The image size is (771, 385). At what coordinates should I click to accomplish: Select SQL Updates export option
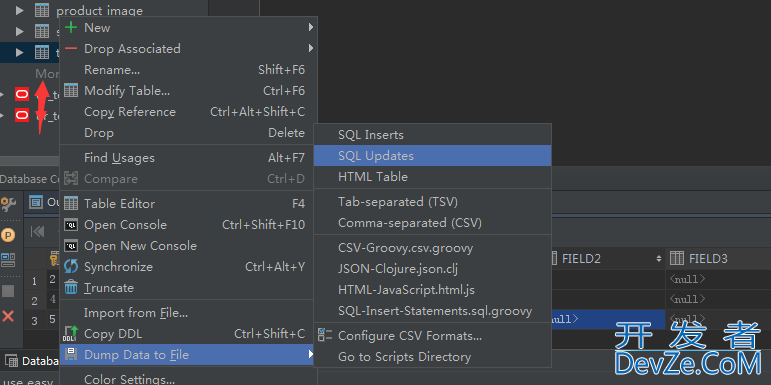432,155
